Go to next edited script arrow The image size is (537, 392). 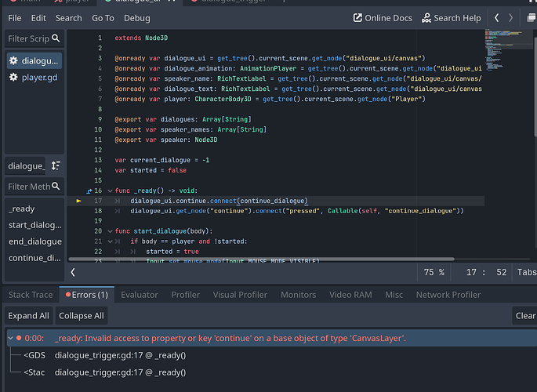511,18
